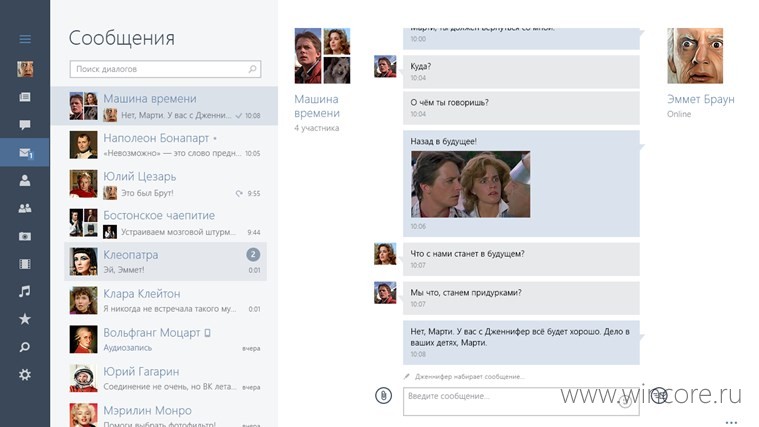Click the unread badge 2 on Клеопатра
This screenshot has height=427, width=759.
253,255
